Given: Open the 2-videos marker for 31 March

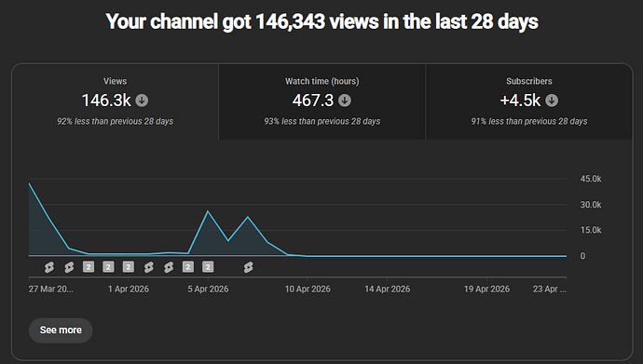Looking at the screenshot, I should [108, 267].
